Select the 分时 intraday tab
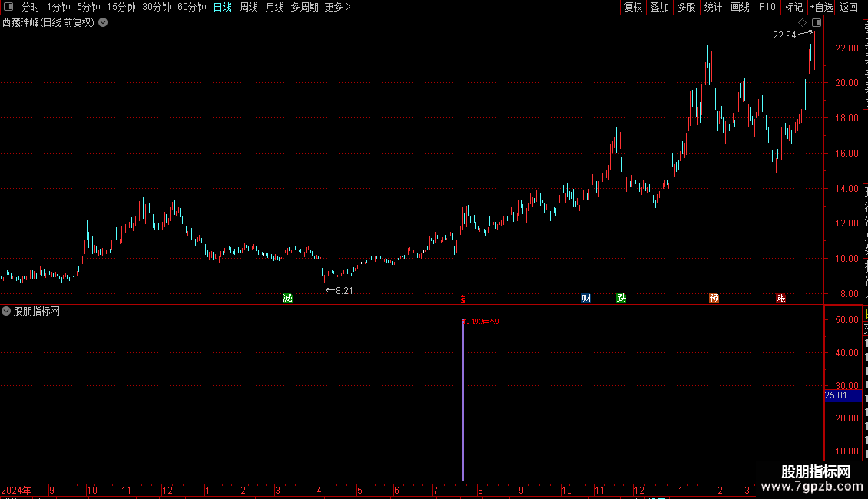 click(x=31, y=7)
